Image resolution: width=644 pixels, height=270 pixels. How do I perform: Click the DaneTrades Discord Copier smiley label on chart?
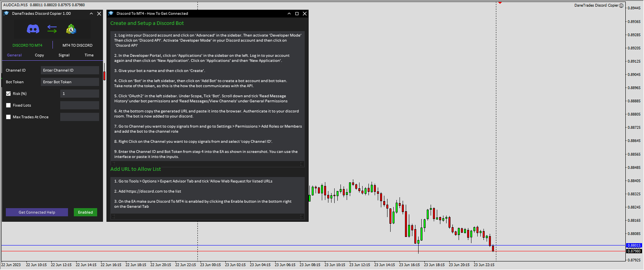pos(599,5)
